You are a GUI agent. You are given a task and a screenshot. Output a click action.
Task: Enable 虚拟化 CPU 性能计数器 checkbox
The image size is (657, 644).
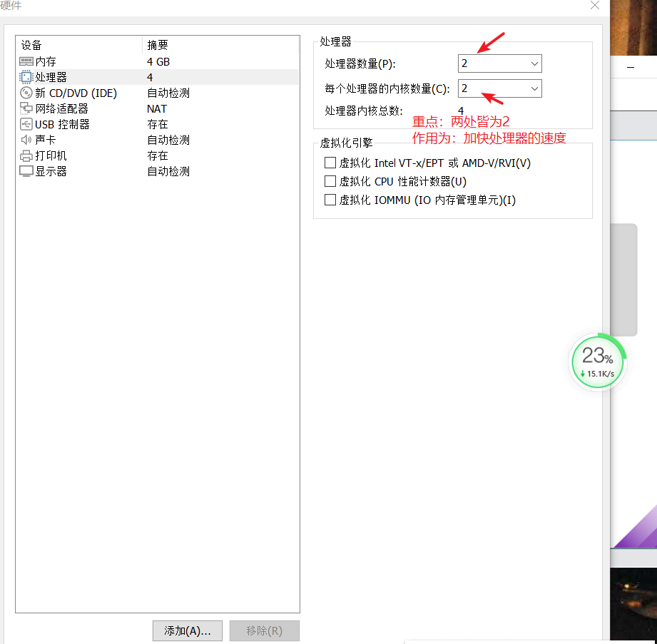point(330,181)
